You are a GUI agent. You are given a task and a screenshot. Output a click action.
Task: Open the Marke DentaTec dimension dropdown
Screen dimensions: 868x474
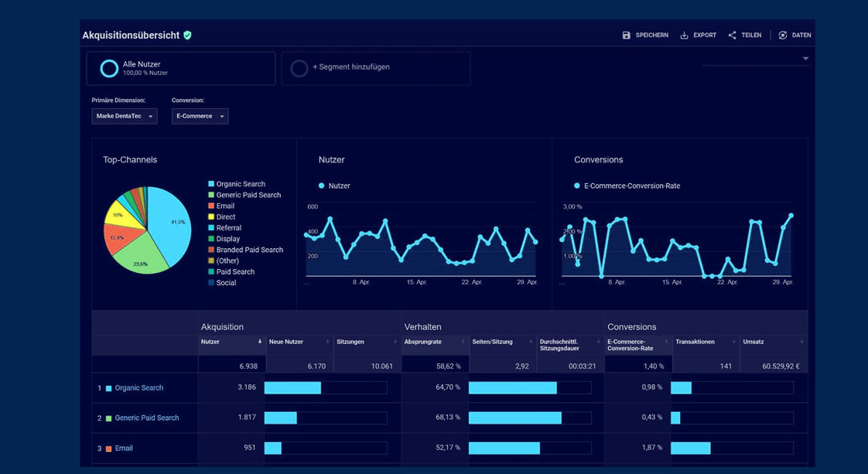click(x=125, y=116)
